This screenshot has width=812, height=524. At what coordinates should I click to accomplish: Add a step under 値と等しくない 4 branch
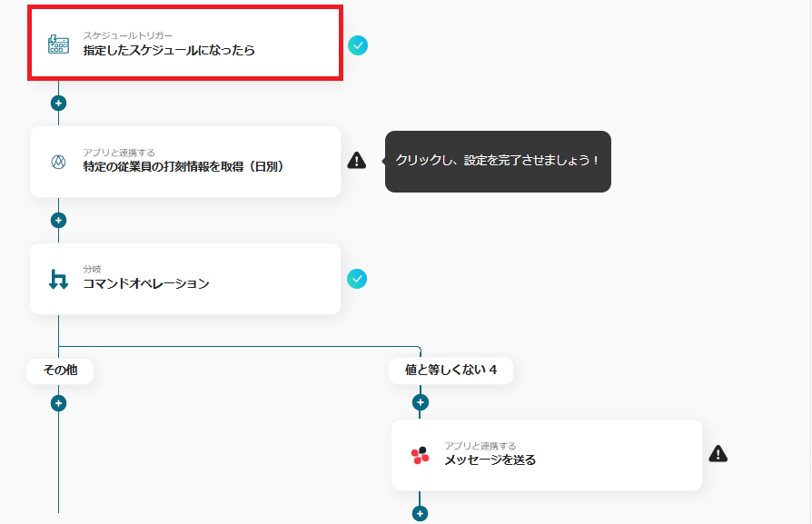420,402
